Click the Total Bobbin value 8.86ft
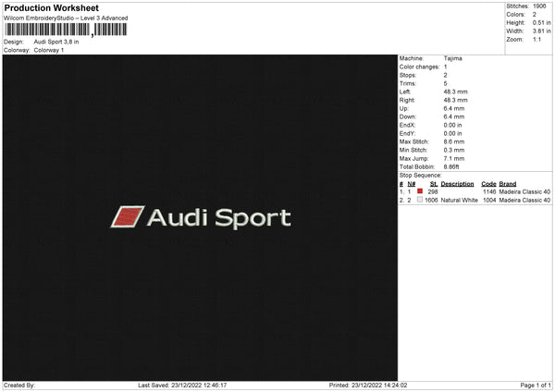The height and width of the screenshot is (392, 555). click(x=451, y=166)
